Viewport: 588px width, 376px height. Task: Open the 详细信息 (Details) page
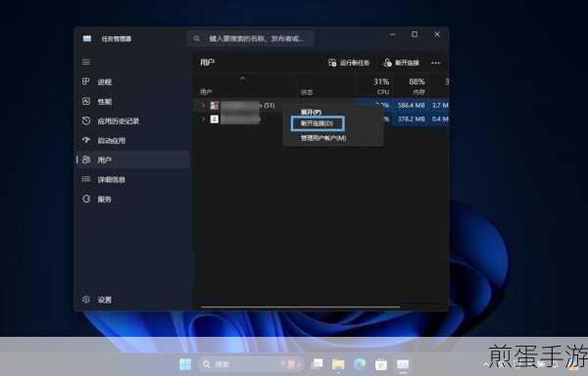pos(133,179)
